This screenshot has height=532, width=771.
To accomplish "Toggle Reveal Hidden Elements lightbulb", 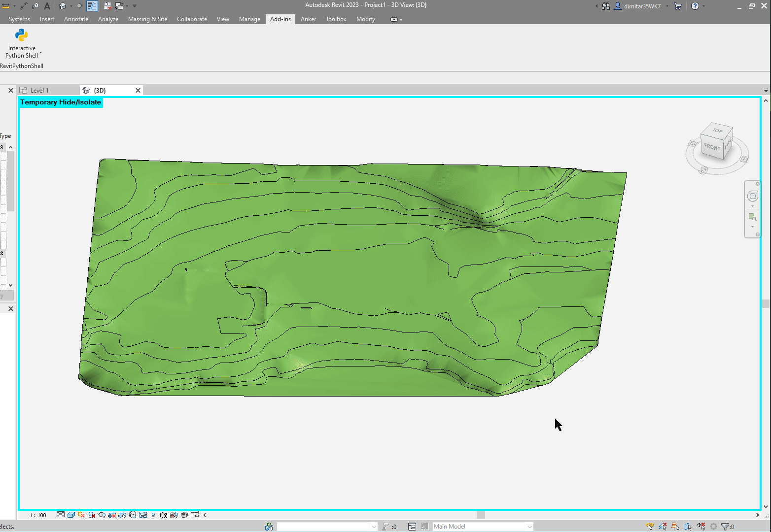I will 153,515.
